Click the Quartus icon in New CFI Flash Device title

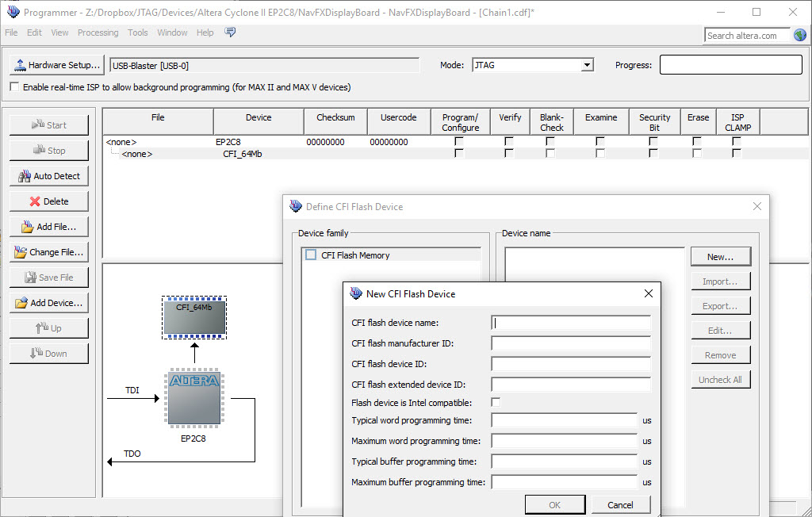[x=356, y=293]
